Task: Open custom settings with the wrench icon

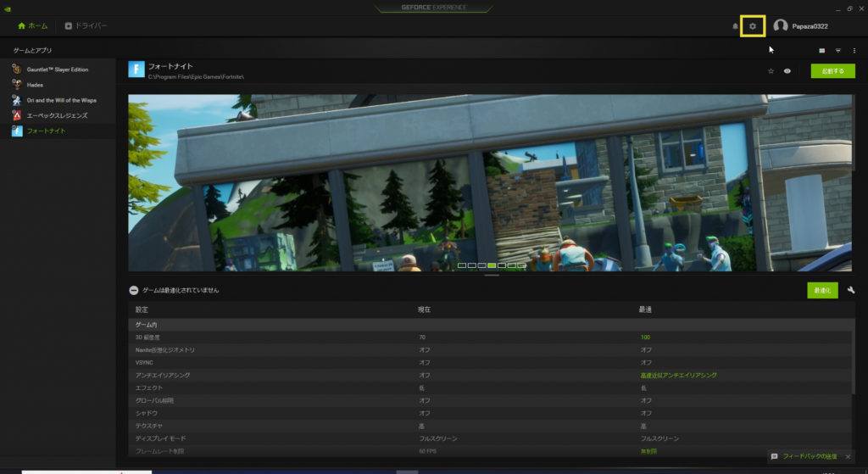Action: (850, 290)
